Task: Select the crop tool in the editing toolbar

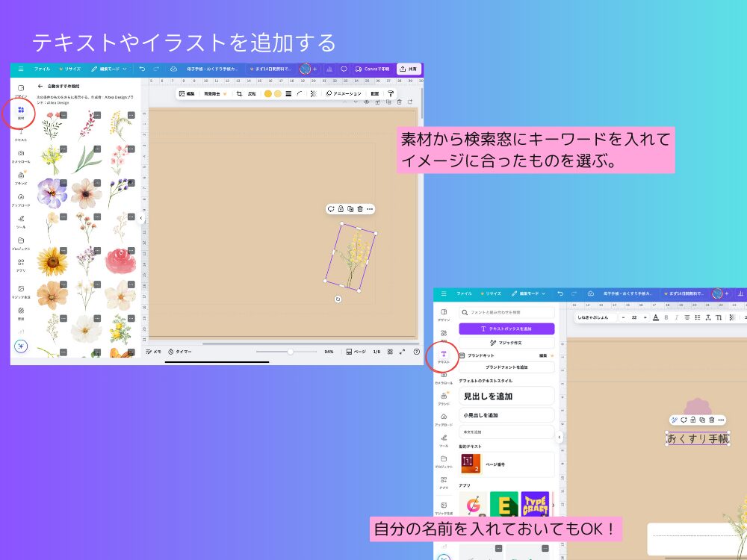Action: pos(239,93)
